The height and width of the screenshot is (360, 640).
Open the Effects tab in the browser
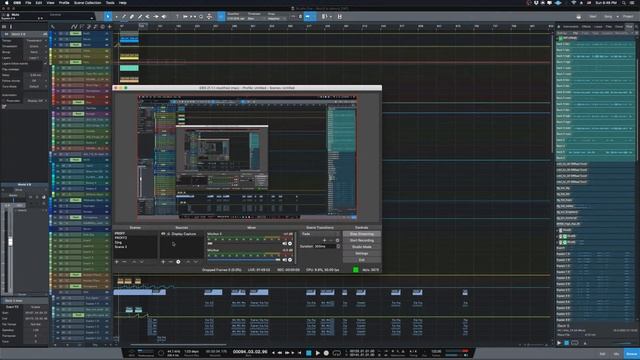(586, 27)
